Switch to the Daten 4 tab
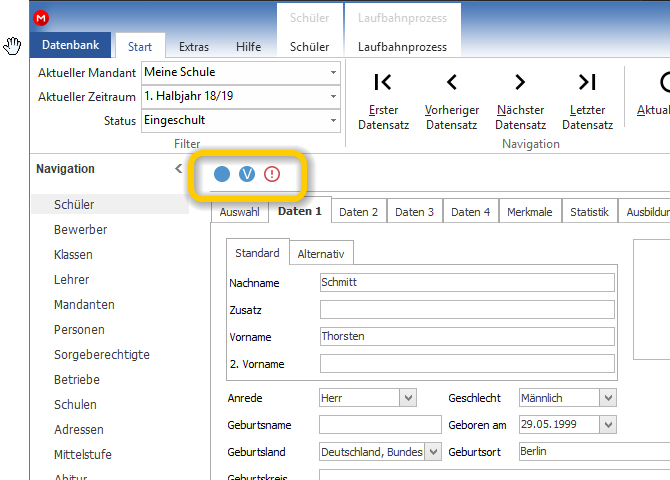Screen dimensions: 670x480 click(470, 212)
